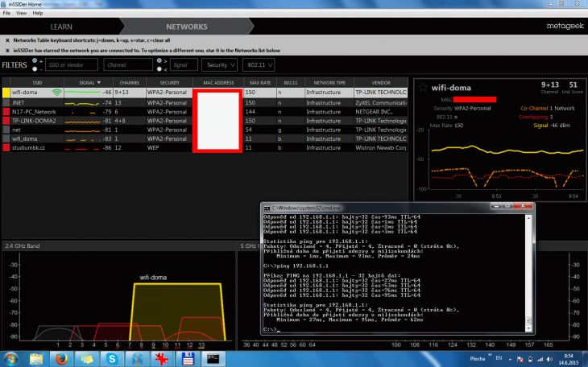This screenshot has height=367, width=588.
Task: Switch to the NETWORKS tab
Action: tap(186, 27)
